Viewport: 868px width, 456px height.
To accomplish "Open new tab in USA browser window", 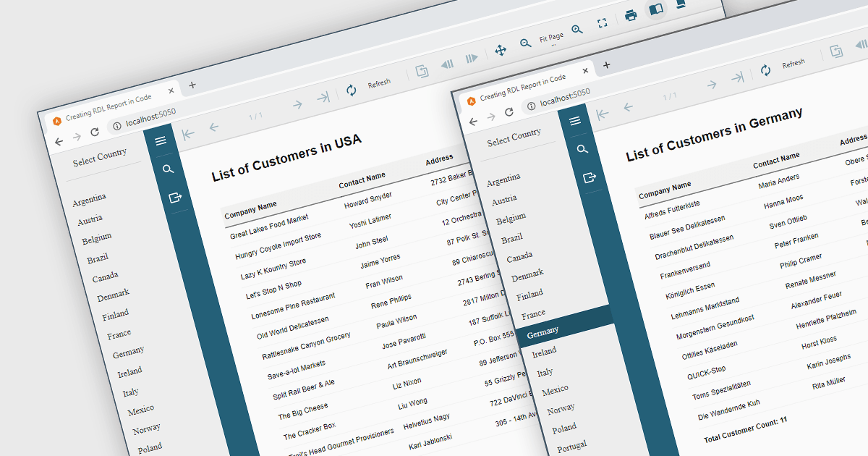I will tap(192, 84).
